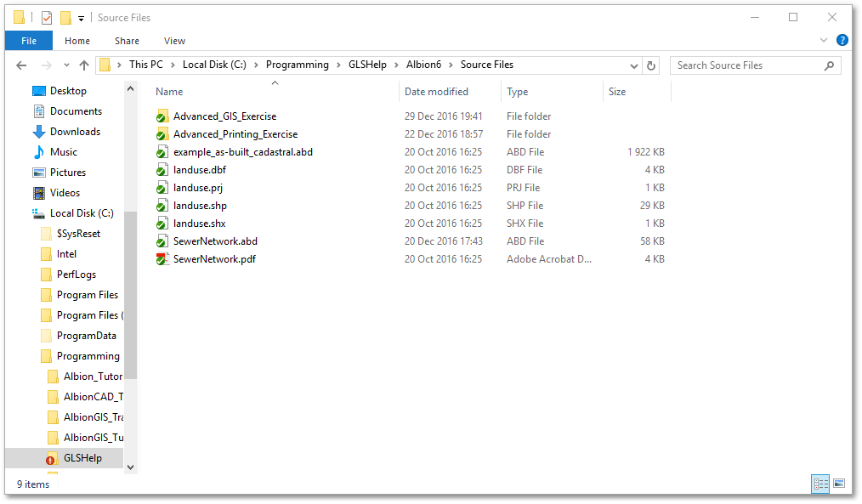The height and width of the screenshot is (504, 862).
Task: Open Pictures in navigation pane
Action: point(68,172)
